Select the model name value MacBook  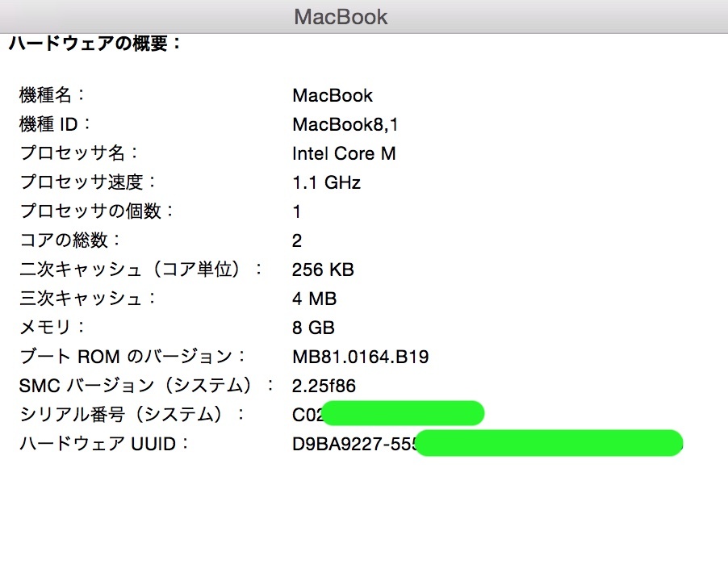333,95
